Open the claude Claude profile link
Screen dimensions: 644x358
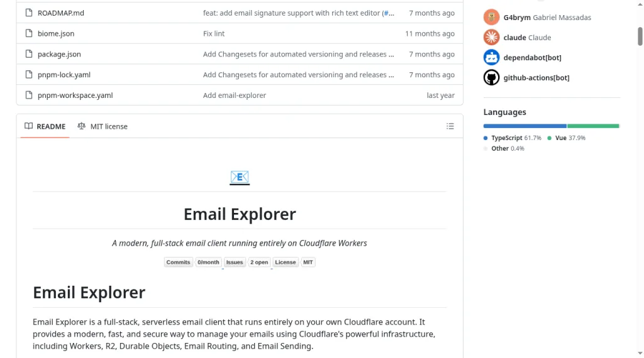pos(527,37)
